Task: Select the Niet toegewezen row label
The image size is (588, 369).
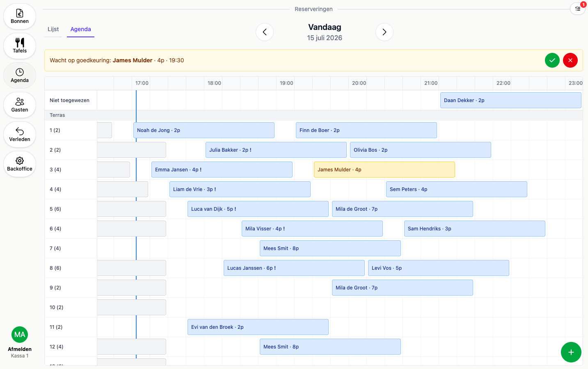Action: point(69,100)
